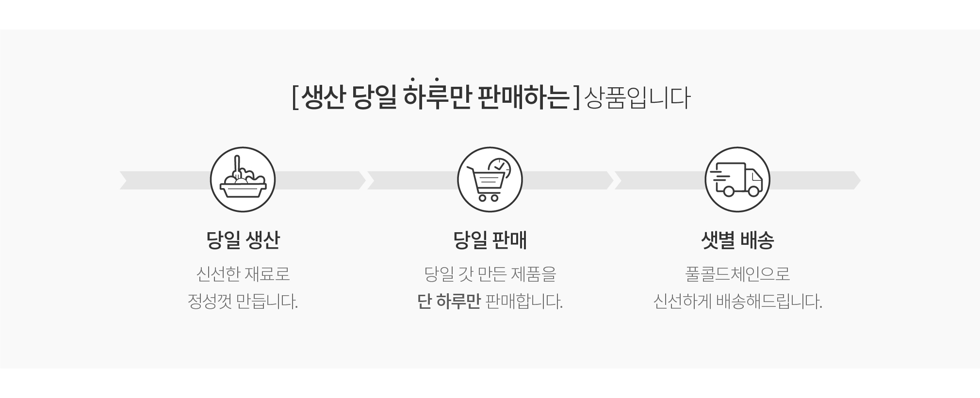The height and width of the screenshot is (398, 980).
Task: Click the 신선하게 배송해드립니다 text
Action: pyautogui.click(x=737, y=302)
